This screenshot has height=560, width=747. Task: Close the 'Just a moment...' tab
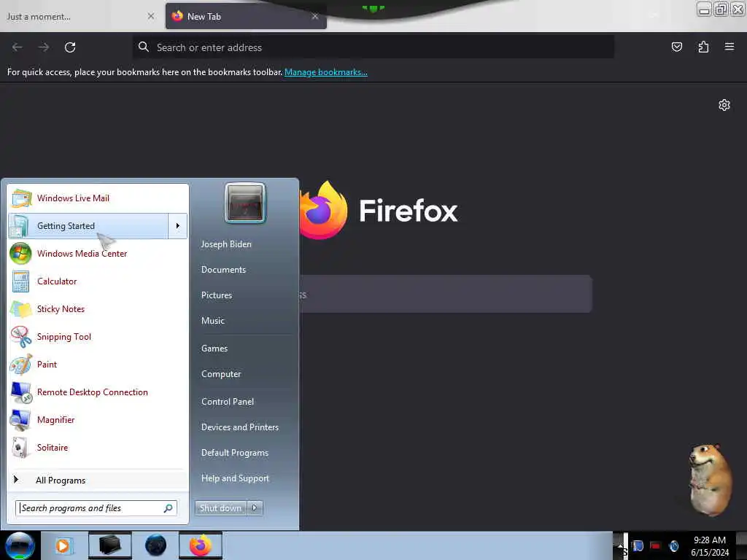(151, 16)
